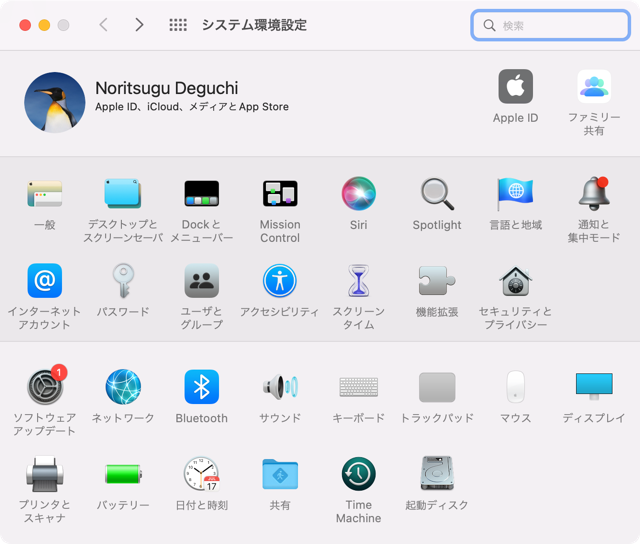Open 言語と地域 settings
The image size is (640, 544).
pyautogui.click(x=516, y=194)
